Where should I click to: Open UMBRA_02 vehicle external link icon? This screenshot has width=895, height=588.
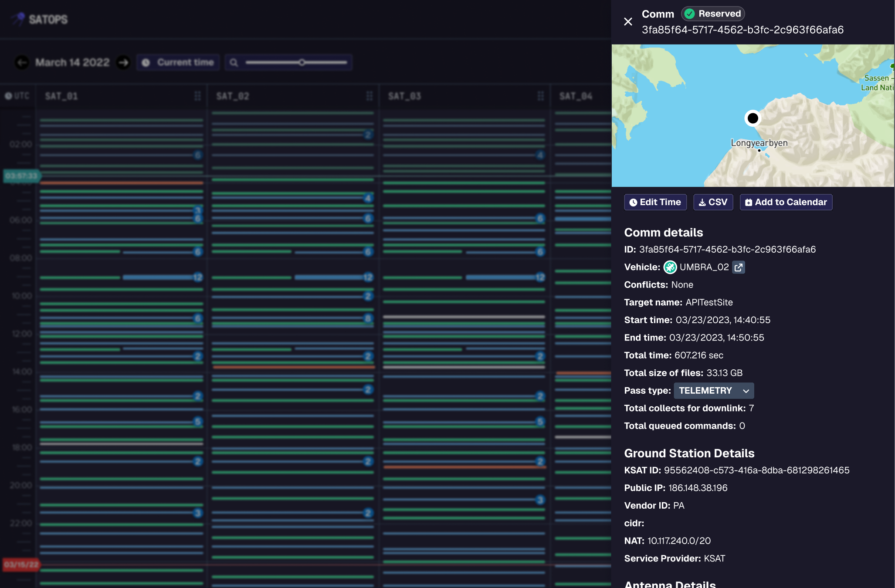[739, 267]
